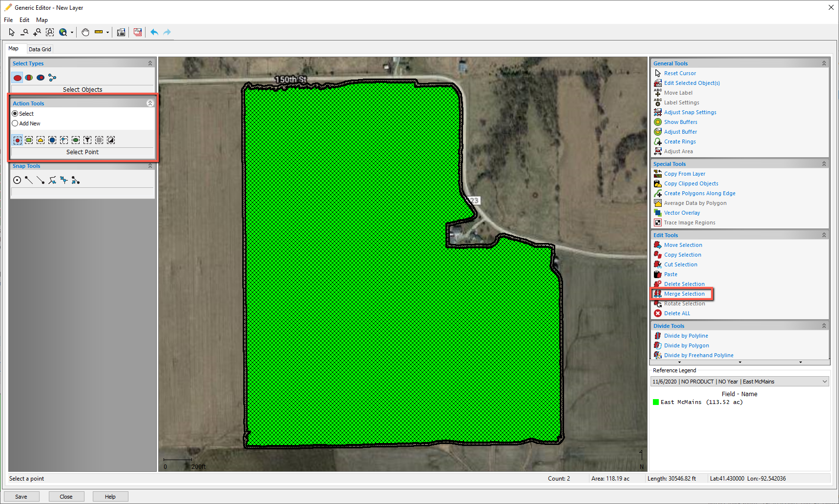
Task: Open the ruler tool dropdown arrow
Action: [107, 33]
